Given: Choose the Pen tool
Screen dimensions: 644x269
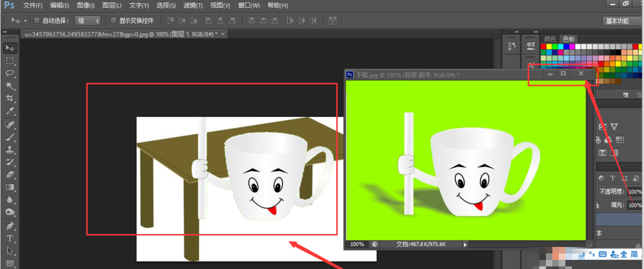Looking at the screenshot, I should click(x=10, y=226).
